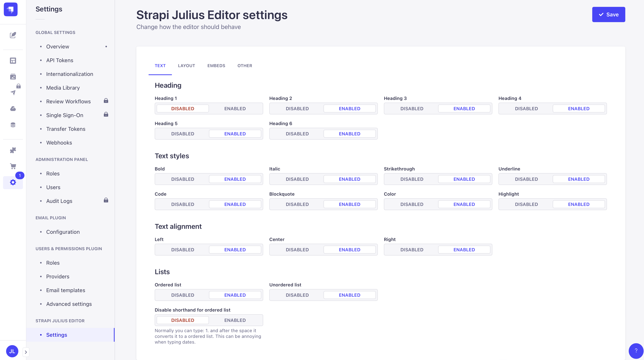Viewport: 644px width, 360px height.
Task: Enable Heading 1 toggle
Action: point(235,109)
